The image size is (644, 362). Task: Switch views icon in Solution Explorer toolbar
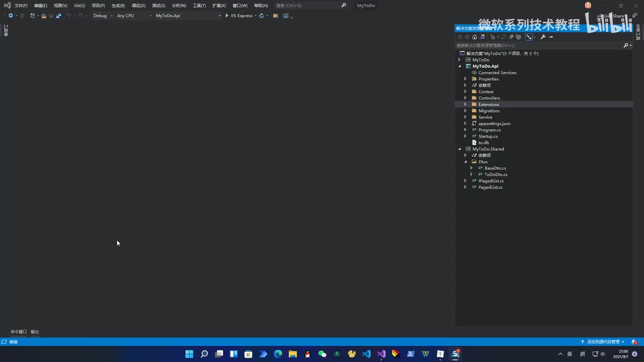(x=482, y=37)
